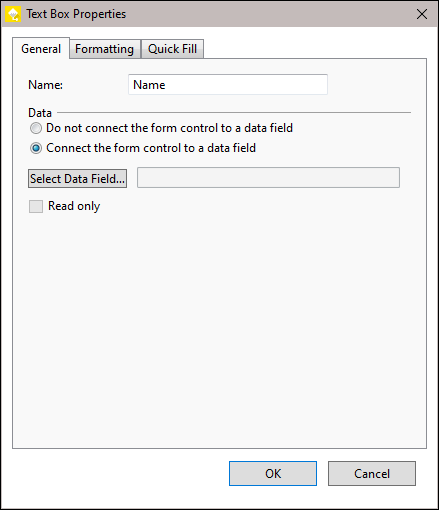Image resolution: width=439 pixels, height=510 pixels.
Task: Close the Text Box Properties dialog
Action: [422, 14]
